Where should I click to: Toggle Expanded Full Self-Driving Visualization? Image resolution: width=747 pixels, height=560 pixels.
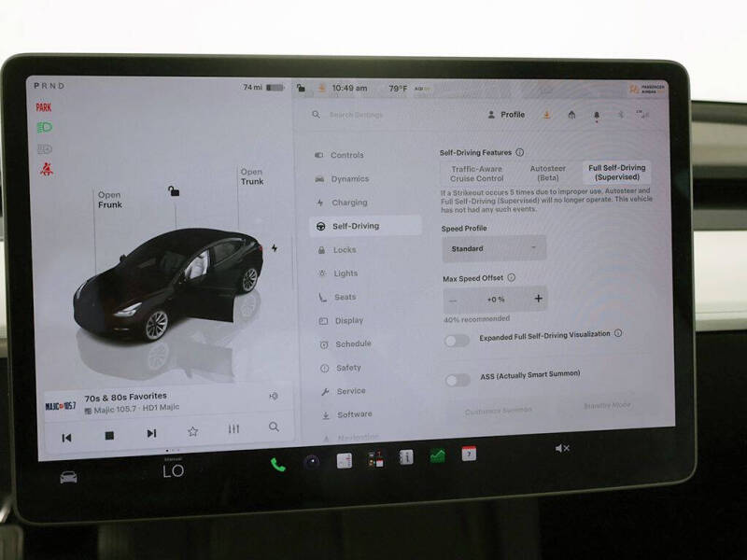point(457,341)
